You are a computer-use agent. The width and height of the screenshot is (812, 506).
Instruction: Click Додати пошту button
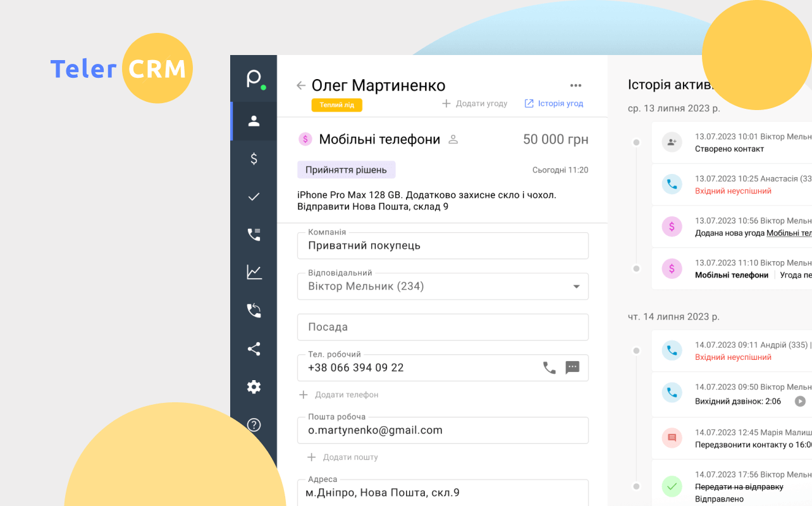[342, 457]
